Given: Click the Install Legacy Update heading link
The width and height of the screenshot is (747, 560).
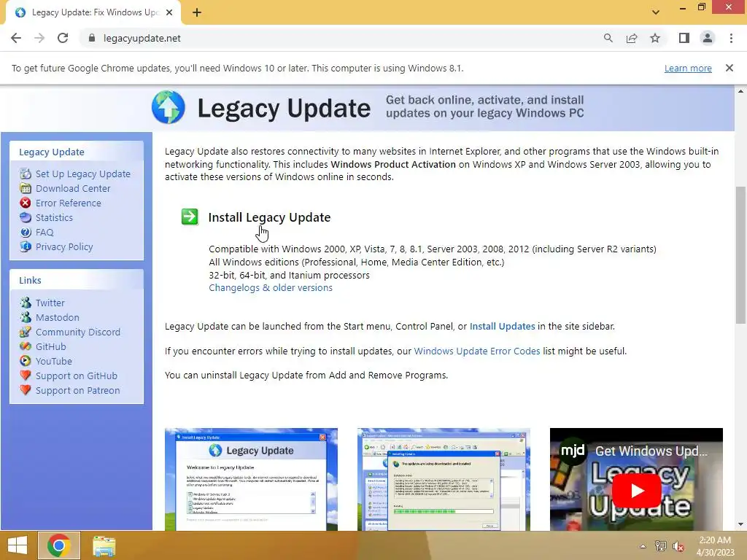Looking at the screenshot, I should tap(269, 217).
